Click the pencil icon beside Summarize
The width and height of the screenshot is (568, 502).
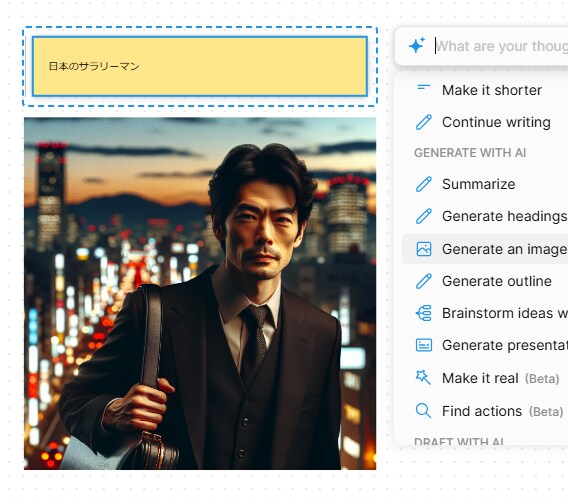(x=423, y=184)
